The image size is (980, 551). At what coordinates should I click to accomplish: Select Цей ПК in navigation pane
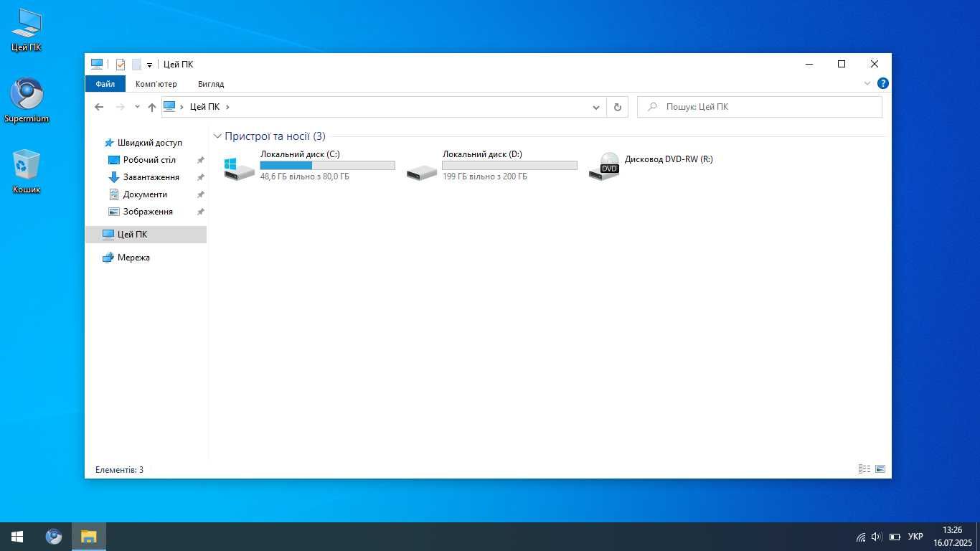(146, 235)
